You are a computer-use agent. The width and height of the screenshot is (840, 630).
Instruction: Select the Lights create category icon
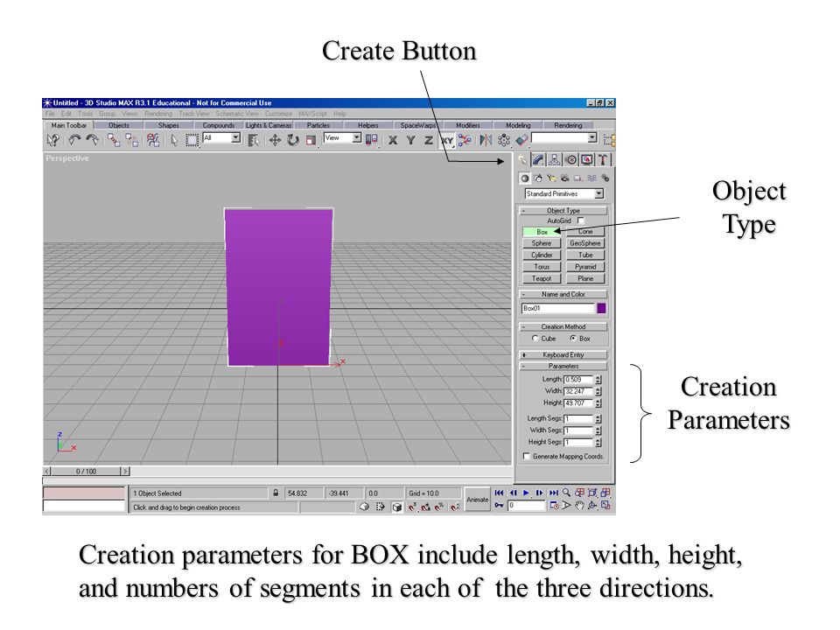(x=551, y=178)
